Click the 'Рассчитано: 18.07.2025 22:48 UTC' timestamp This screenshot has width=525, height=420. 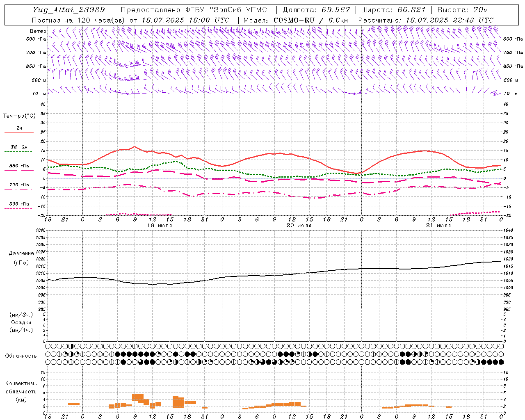[426, 20]
